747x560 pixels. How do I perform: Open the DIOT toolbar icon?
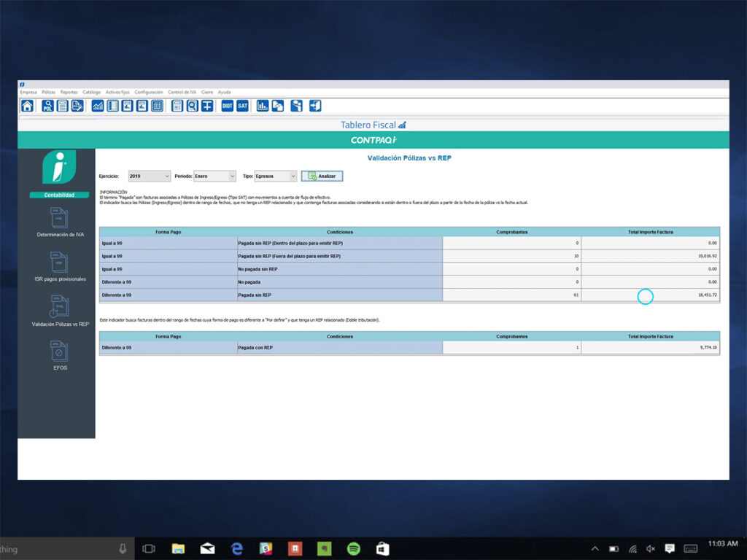pos(227,106)
